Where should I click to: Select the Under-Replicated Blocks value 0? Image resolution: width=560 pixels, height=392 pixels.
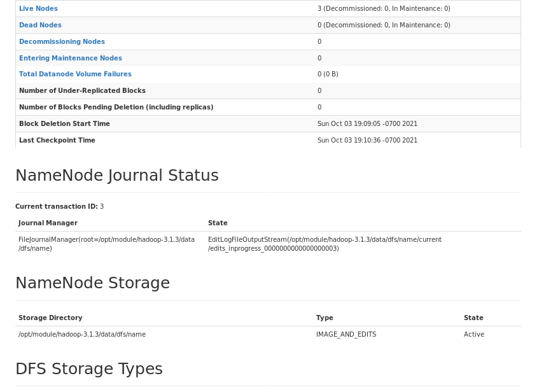point(319,90)
